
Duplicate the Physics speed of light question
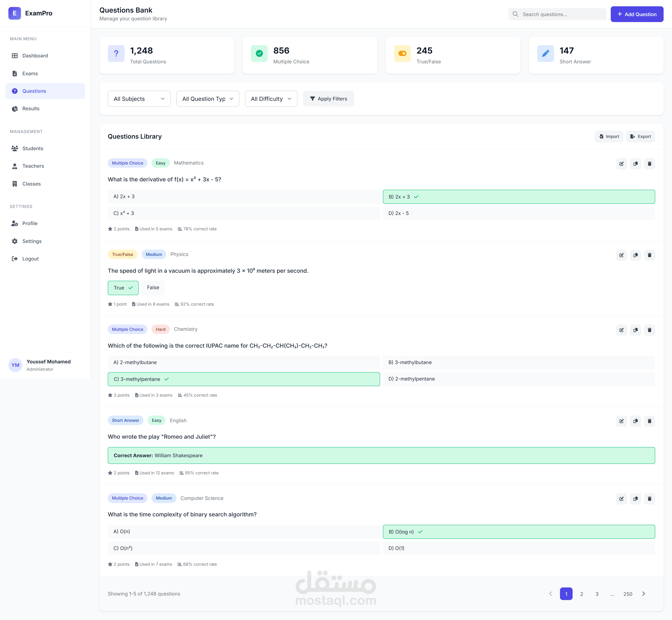635,255
